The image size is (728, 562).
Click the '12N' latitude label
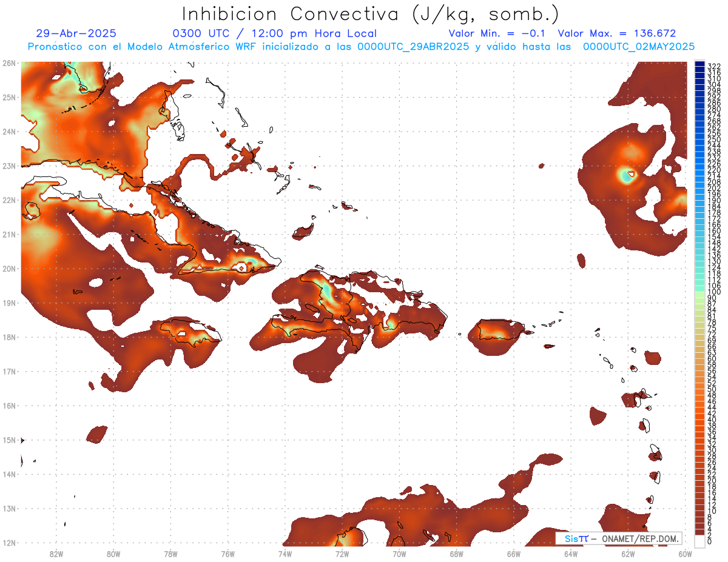coord(8,543)
